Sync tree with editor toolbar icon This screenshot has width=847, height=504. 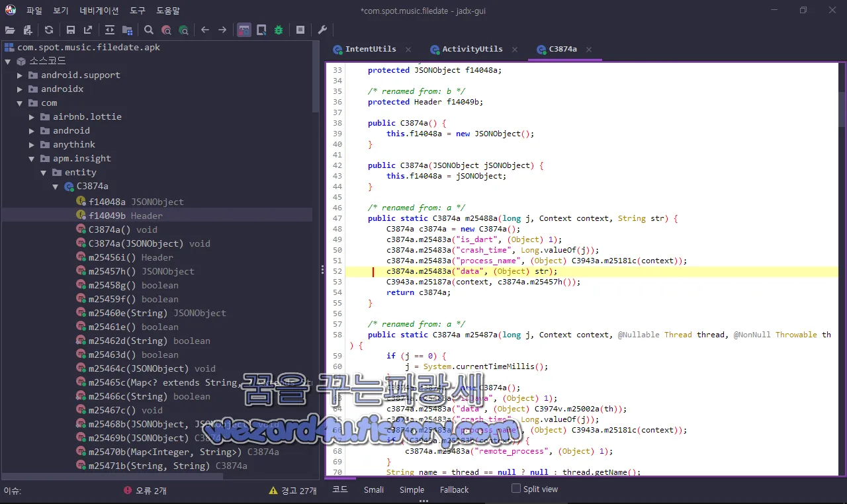tap(110, 30)
